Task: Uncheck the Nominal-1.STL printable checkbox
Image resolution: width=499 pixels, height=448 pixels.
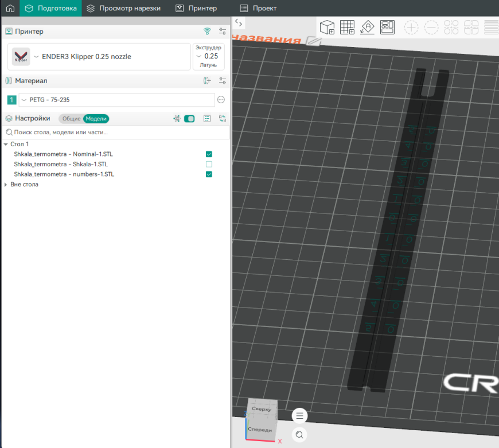Action: coord(209,154)
